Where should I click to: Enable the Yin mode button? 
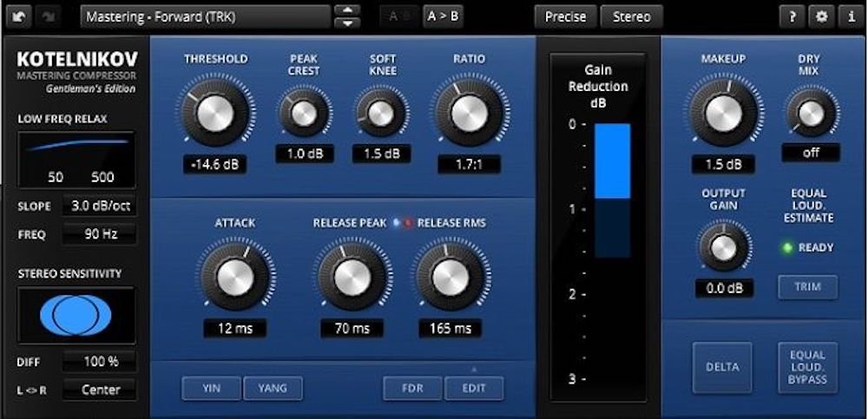tap(212, 388)
